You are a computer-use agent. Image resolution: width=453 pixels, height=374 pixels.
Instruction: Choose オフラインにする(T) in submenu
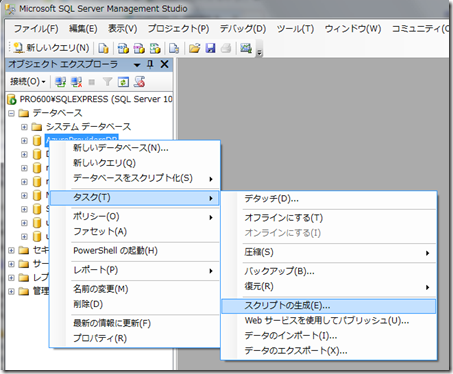329,218
